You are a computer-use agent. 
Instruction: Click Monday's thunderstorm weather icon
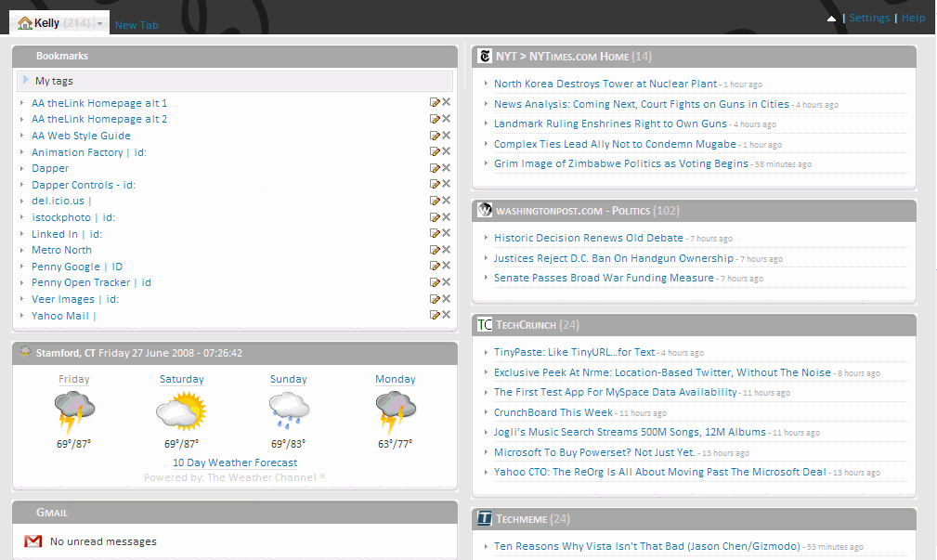396,411
